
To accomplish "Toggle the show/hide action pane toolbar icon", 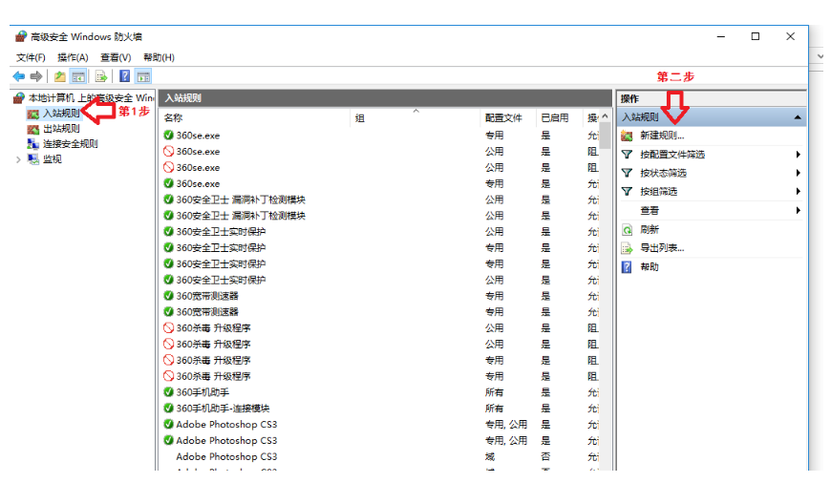I will [x=143, y=76].
